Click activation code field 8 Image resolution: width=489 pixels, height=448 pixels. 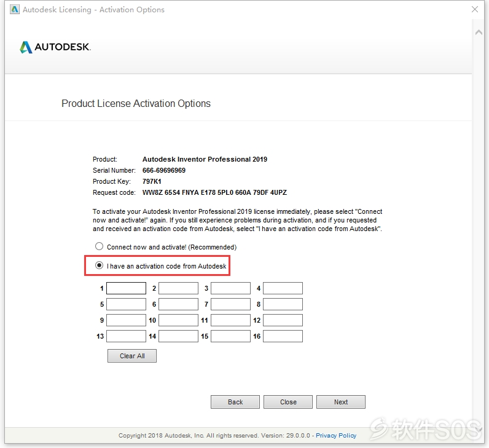pos(283,304)
